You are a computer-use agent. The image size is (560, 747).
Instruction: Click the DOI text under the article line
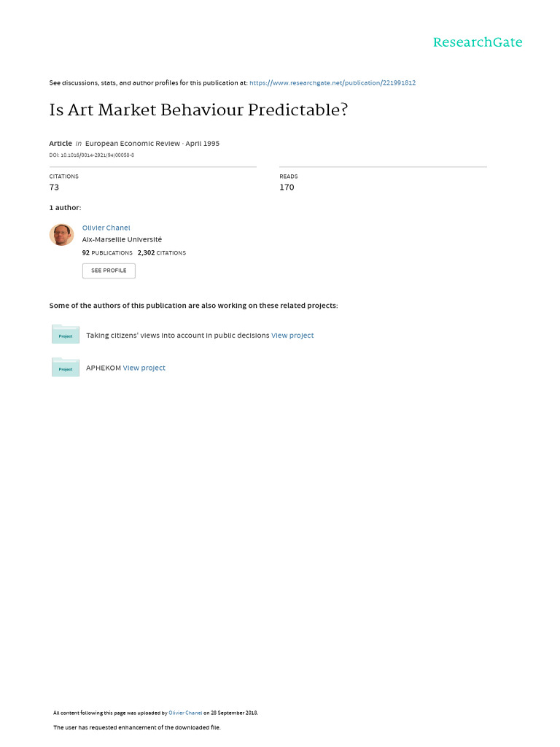(x=91, y=155)
